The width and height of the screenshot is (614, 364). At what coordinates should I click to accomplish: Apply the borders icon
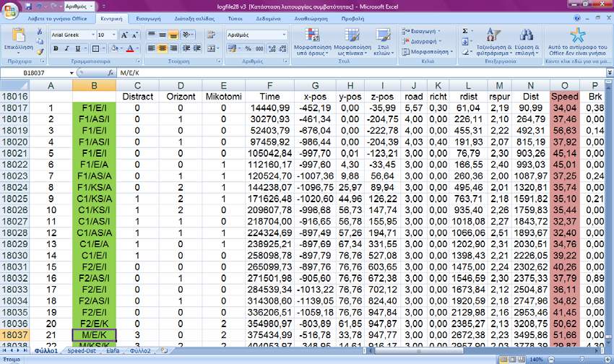click(95, 48)
